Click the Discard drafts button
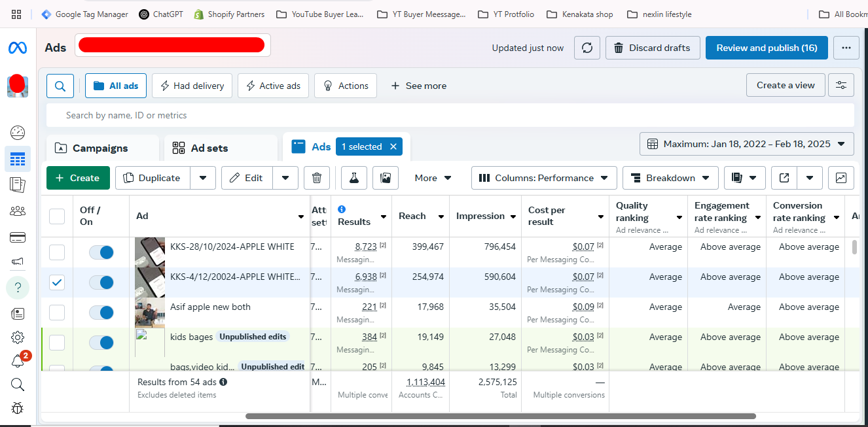The width and height of the screenshot is (868, 427). pos(652,48)
